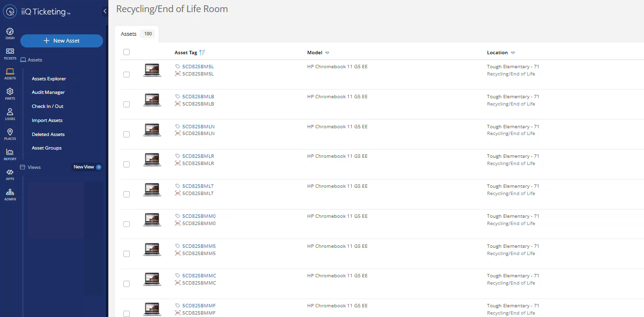Add a new view with plus icon
Viewport: 644px width, 317px height.
[x=99, y=167]
